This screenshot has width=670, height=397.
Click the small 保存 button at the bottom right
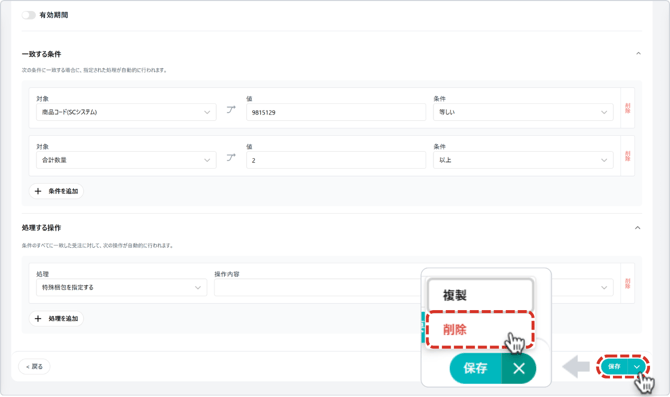tap(614, 367)
